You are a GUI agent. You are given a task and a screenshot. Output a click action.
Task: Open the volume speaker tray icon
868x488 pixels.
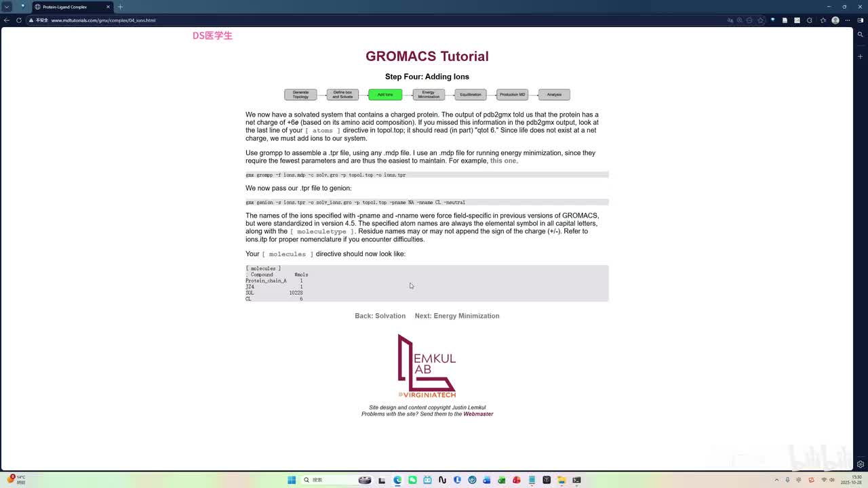[x=832, y=480]
